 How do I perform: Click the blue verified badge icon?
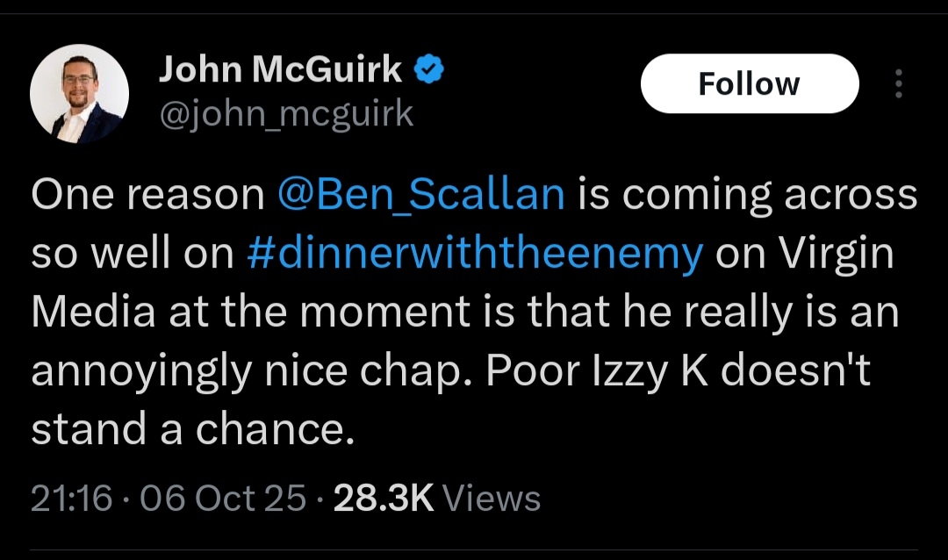(x=429, y=69)
